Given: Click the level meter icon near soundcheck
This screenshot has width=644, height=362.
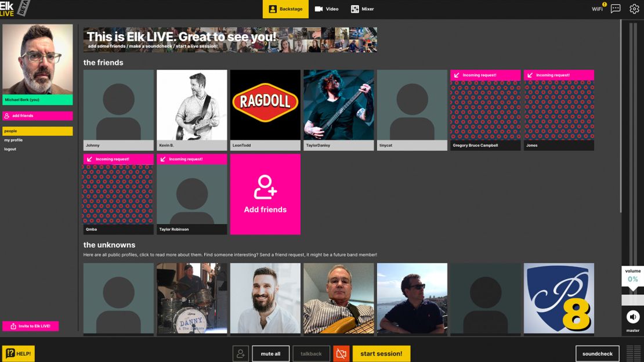Looking at the screenshot, I should click(633, 353).
